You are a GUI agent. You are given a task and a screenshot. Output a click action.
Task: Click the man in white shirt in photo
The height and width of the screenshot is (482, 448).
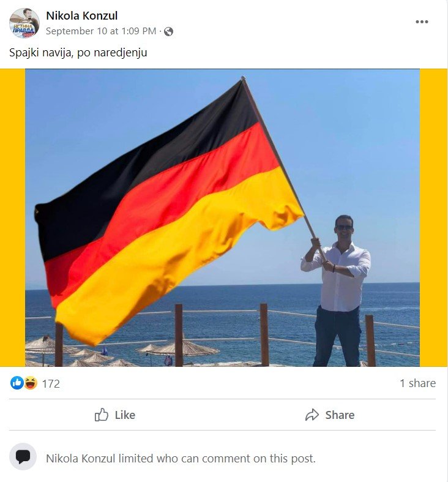coord(338,290)
